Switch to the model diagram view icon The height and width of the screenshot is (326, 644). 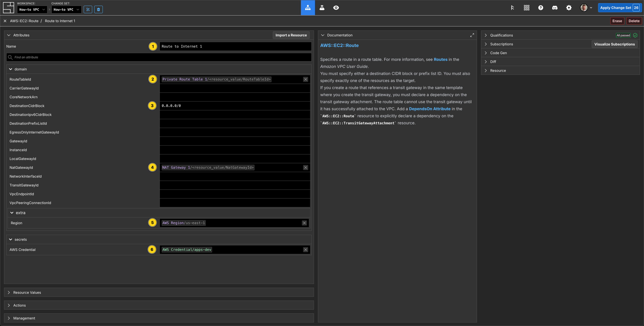click(x=308, y=7)
